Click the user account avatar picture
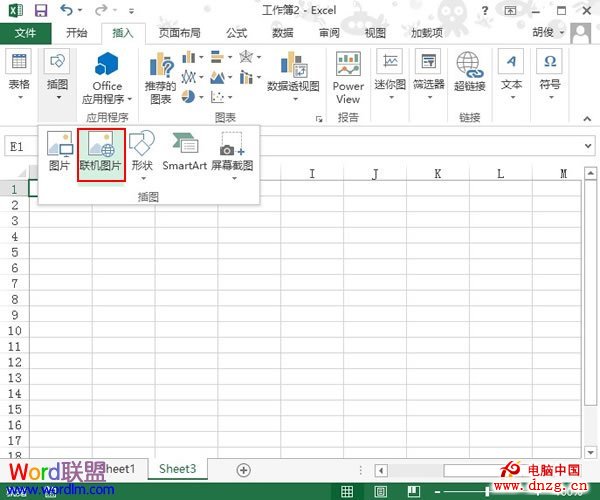Screen dimensions: 600x500 click(581, 33)
